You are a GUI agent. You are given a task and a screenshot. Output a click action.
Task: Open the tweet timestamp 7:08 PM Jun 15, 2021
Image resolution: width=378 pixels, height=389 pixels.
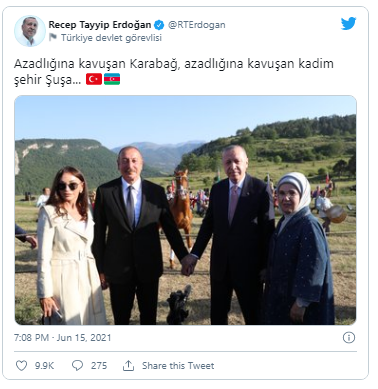(x=62, y=338)
